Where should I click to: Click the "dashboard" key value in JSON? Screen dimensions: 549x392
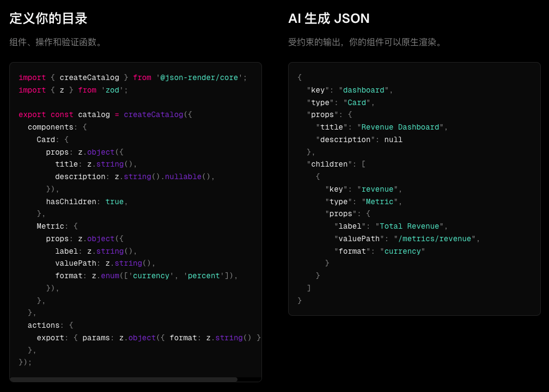pyautogui.click(x=363, y=90)
